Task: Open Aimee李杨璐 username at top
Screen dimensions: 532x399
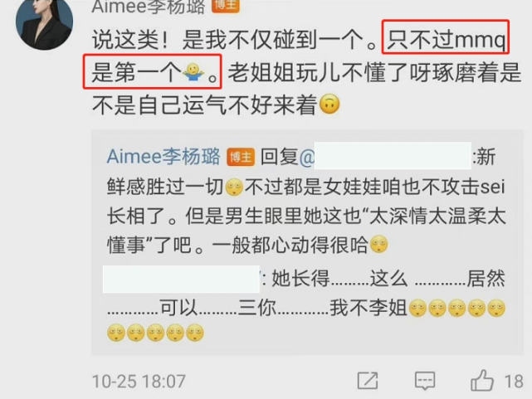Action: [x=149, y=7]
